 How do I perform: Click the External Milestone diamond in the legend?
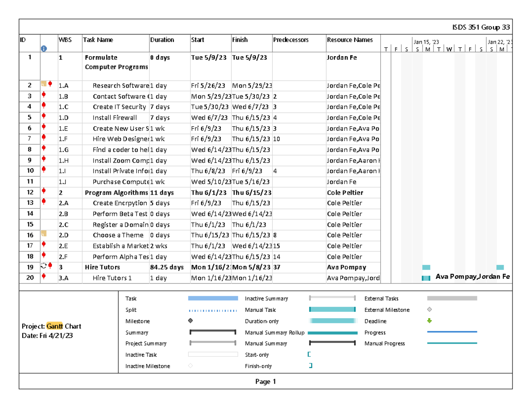click(429, 310)
